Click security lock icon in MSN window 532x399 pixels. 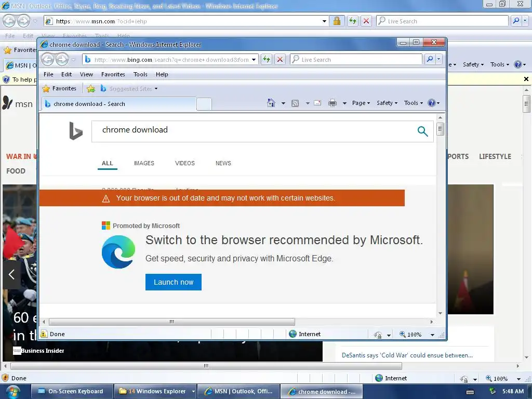click(x=337, y=21)
